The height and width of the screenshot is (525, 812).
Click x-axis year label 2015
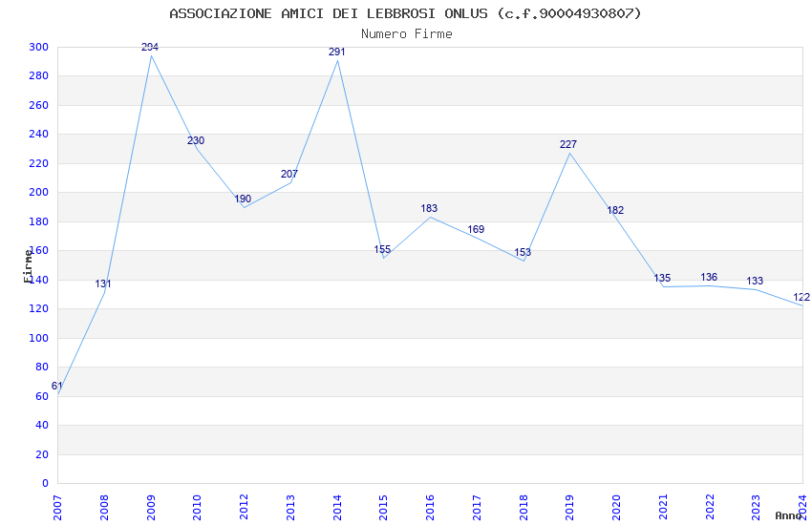384,508
